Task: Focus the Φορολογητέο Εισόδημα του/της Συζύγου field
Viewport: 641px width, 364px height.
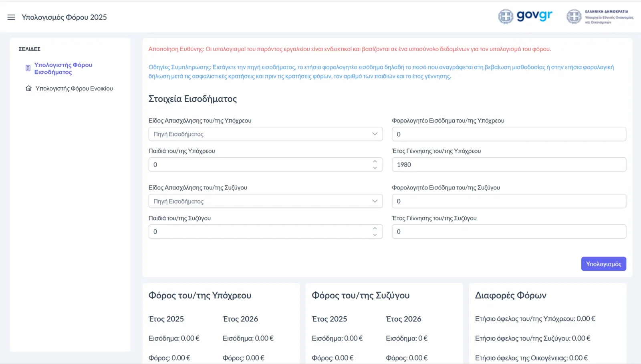Action: 508,201
